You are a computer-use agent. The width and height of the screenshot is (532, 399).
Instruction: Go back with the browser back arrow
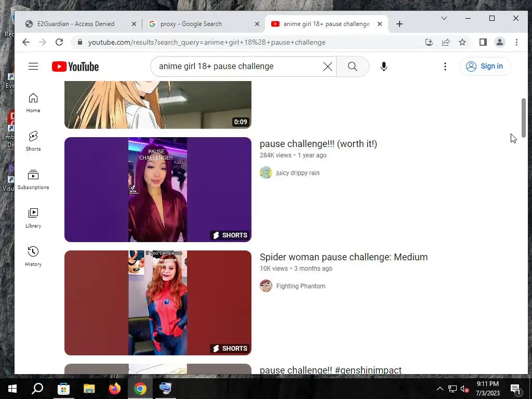click(x=26, y=42)
